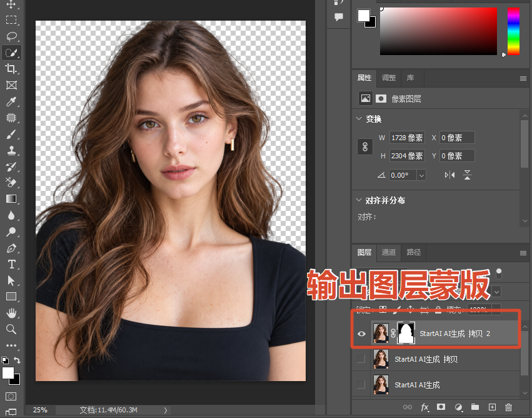Select the Brush tool
Screen dimensions: 532x418
(11, 135)
